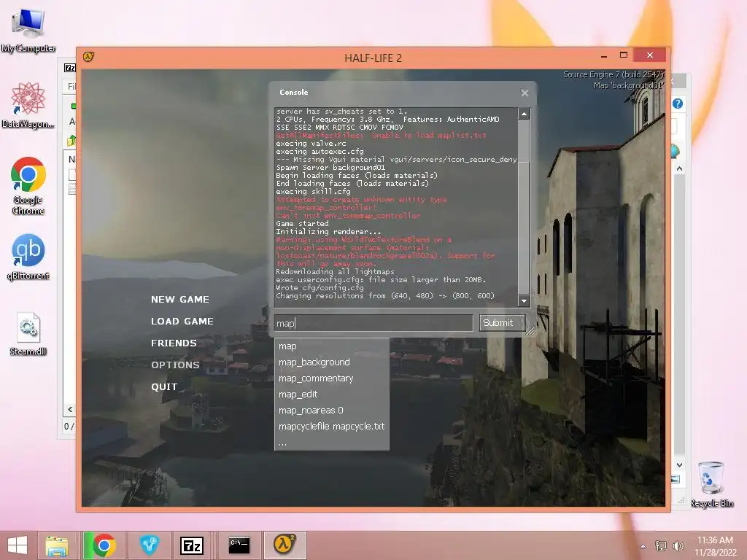
Task: Click the blue help icon behind window
Action: [x=678, y=104]
